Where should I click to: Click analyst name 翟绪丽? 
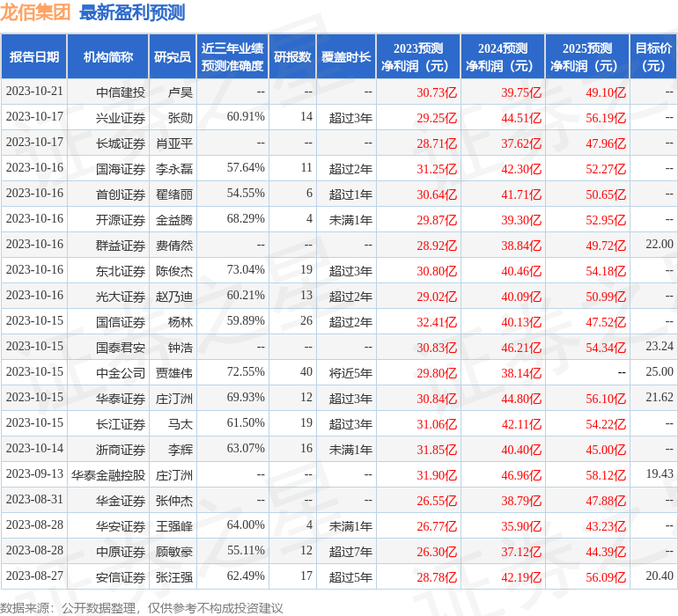tap(174, 194)
